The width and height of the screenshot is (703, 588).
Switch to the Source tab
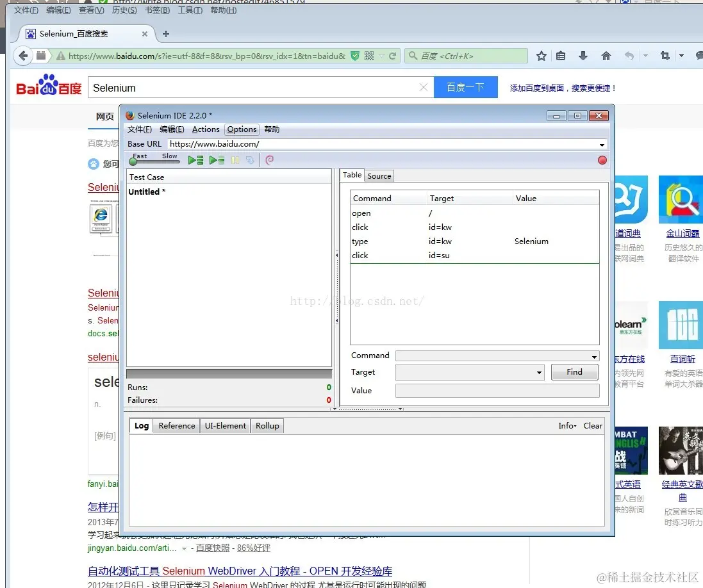point(379,176)
